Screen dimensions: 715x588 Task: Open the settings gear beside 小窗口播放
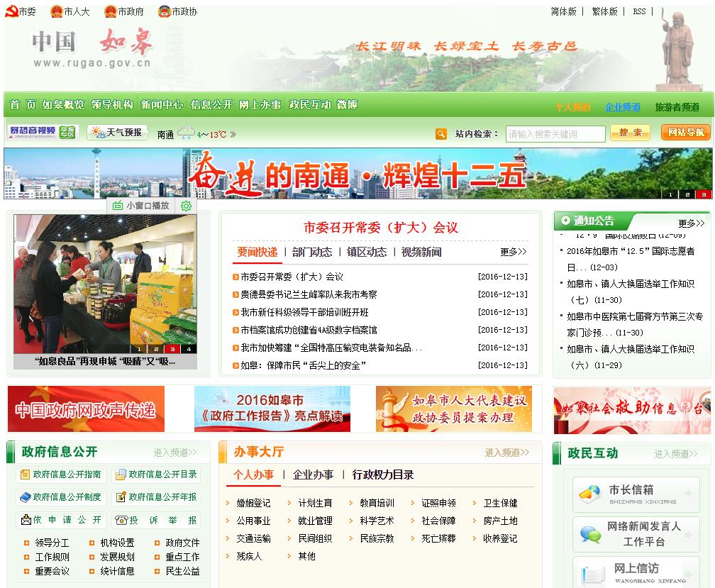point(186,206)
